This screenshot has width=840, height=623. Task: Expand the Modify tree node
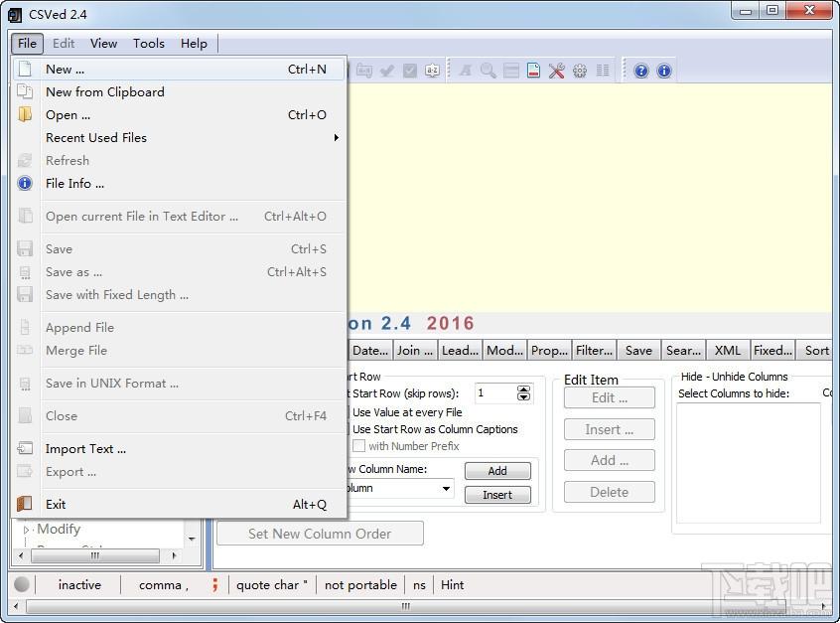(x=27, y=530)
